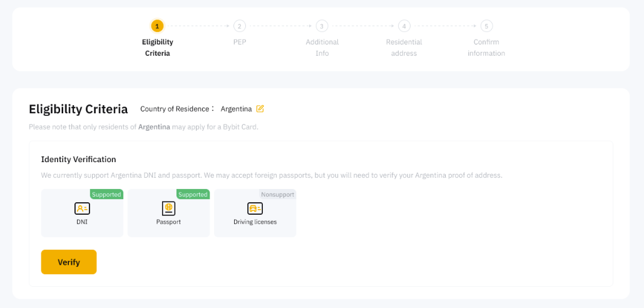Click Nonsupport badge on Driving licenses

tap(277, 194)
